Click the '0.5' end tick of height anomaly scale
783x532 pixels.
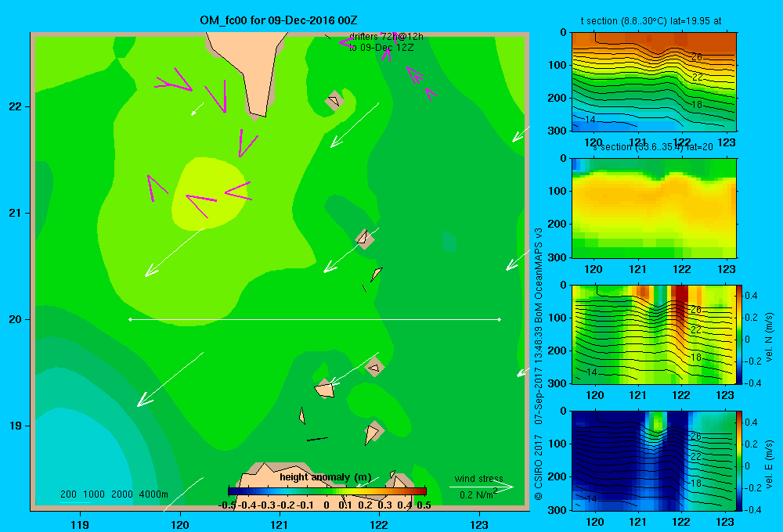tap(424, 505)
